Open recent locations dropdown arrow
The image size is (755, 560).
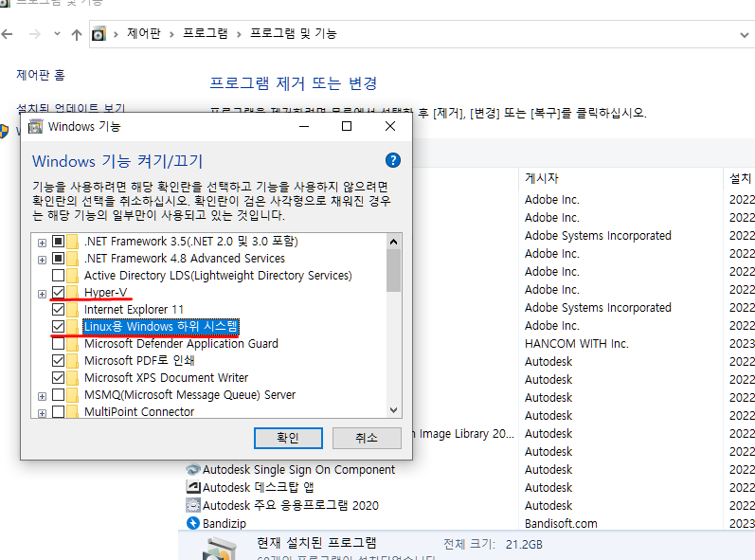(57, 34)
